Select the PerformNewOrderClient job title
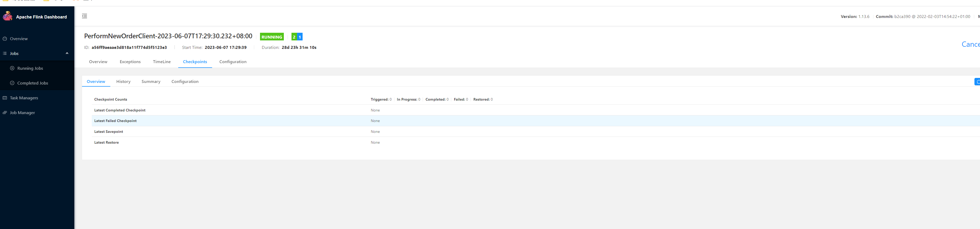The width and height of the screenshot is (980, 229). pyautogui.click(x=168, y=36)
